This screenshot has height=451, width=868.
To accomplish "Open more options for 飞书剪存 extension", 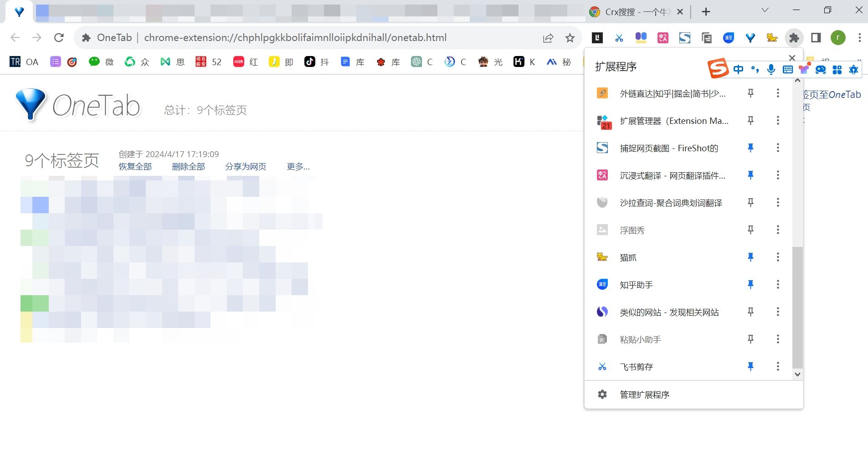I will click(x=778, y=366).
